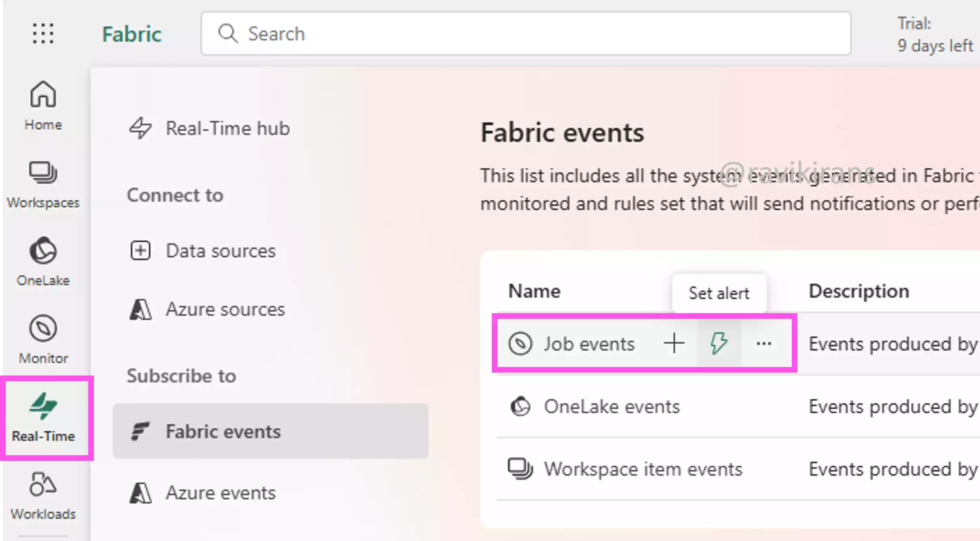
Task: Open the app launcher grid icon
Action: (43, 33)
